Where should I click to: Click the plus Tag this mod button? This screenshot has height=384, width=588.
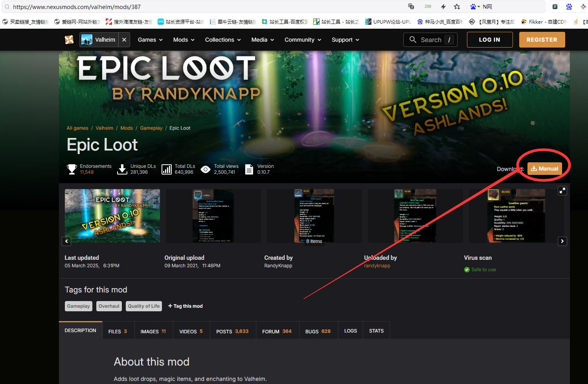[x=185, y=306]
